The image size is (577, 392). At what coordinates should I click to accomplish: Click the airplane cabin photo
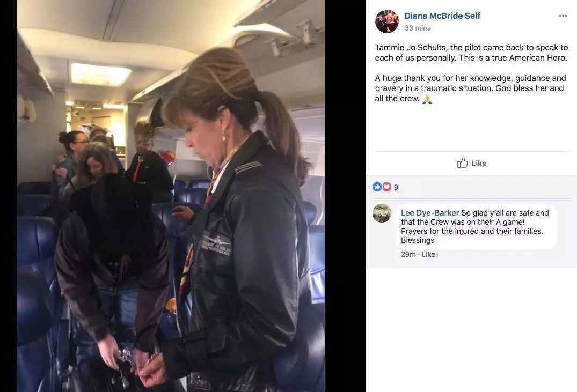click(x=170, y=196)
